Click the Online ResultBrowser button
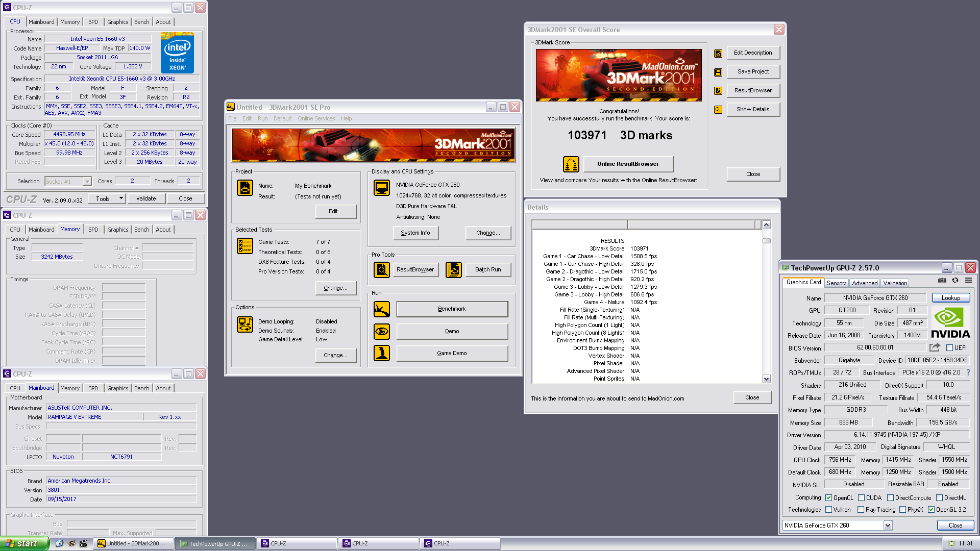The height and width of the screenshot is (551, 980). 628,164
